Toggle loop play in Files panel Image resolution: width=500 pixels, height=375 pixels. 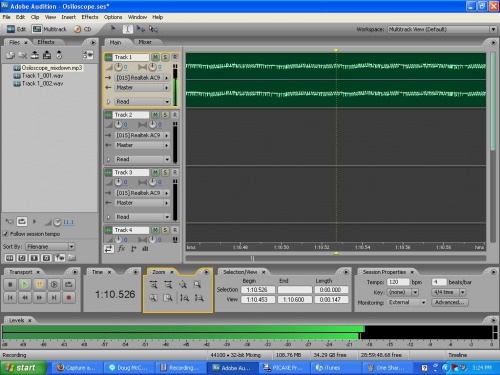pos(22,222)
